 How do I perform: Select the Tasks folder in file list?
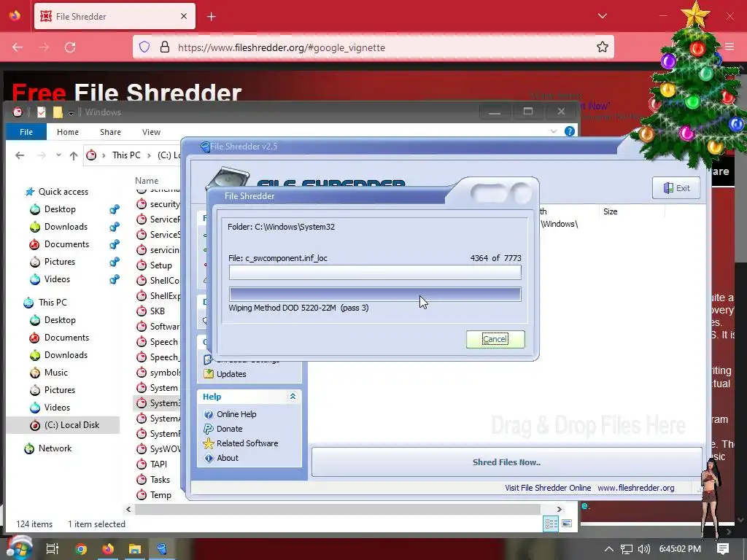coord(160,480)
